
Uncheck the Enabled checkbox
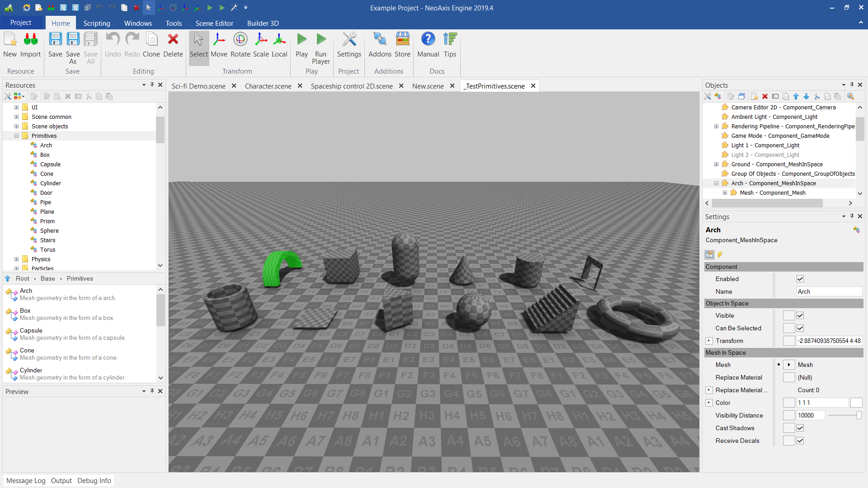(800, 279)
